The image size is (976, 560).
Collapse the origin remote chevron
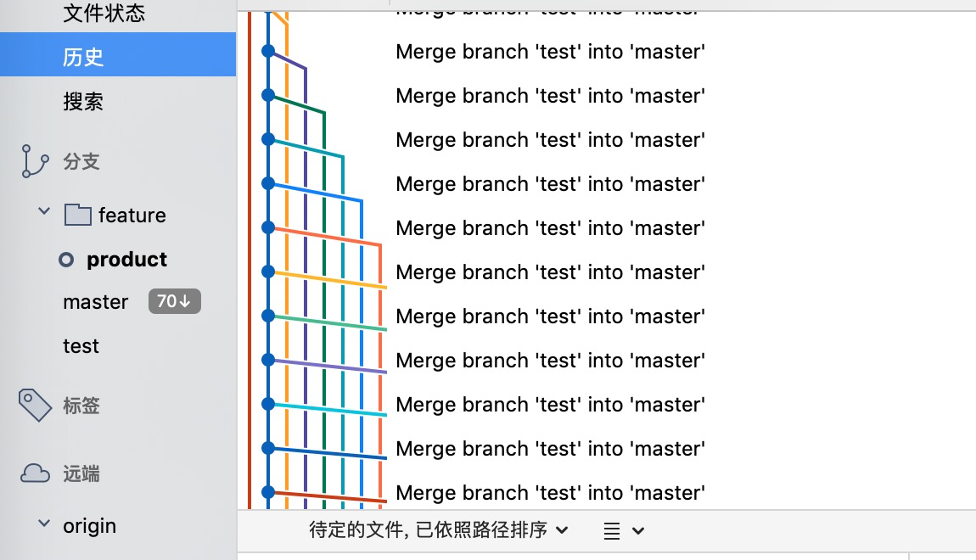[x=44, y=524]
